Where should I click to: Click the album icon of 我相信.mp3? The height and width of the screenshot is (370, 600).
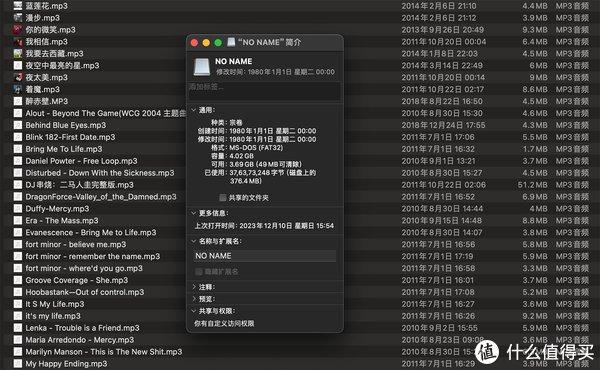coord(18,41)
